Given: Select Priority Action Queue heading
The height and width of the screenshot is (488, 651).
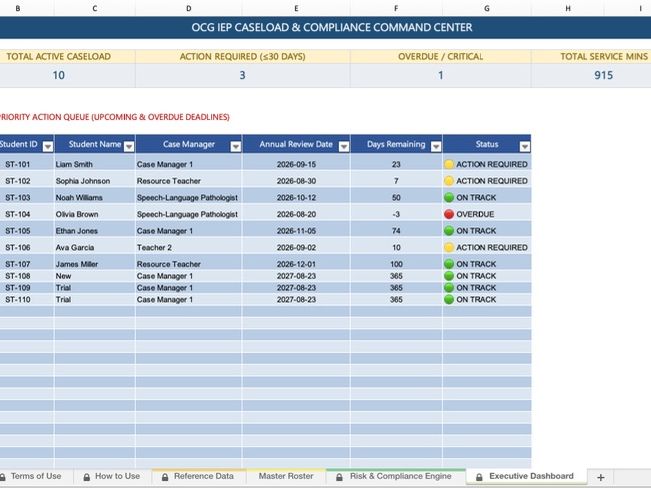Looking at the screenshot, I should [x=115, y=117].
